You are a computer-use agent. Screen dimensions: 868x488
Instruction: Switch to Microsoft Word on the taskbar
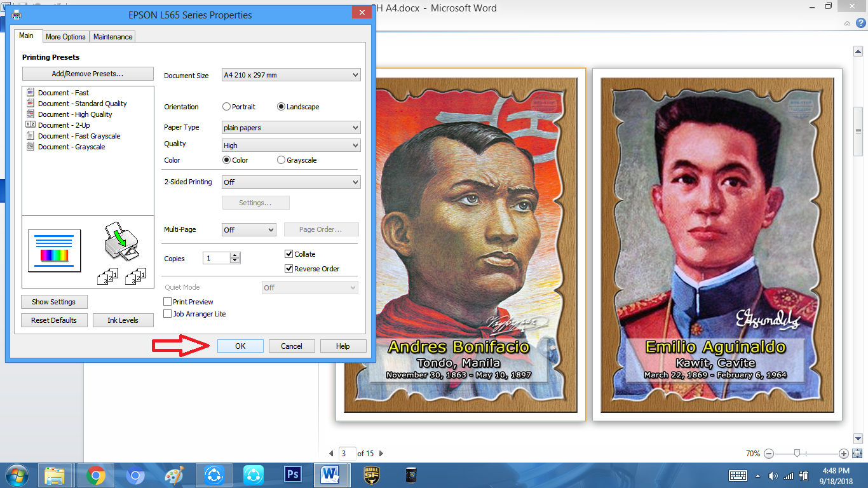(330, 475)
